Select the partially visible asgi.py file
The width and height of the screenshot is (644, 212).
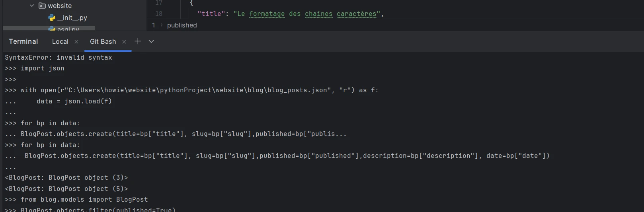coord(68,29)
